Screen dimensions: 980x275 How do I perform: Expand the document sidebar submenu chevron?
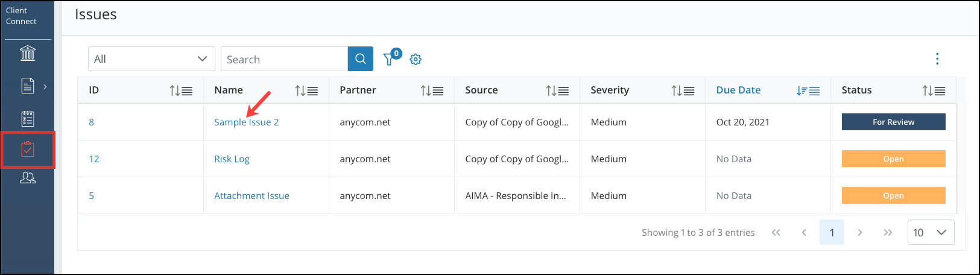pos(45,86)
